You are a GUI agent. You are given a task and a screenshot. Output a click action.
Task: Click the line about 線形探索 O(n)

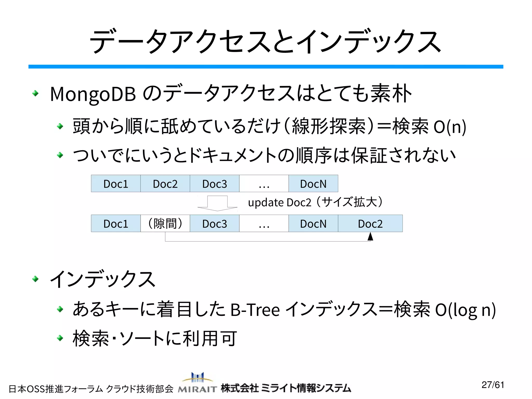tap(269, 126)
